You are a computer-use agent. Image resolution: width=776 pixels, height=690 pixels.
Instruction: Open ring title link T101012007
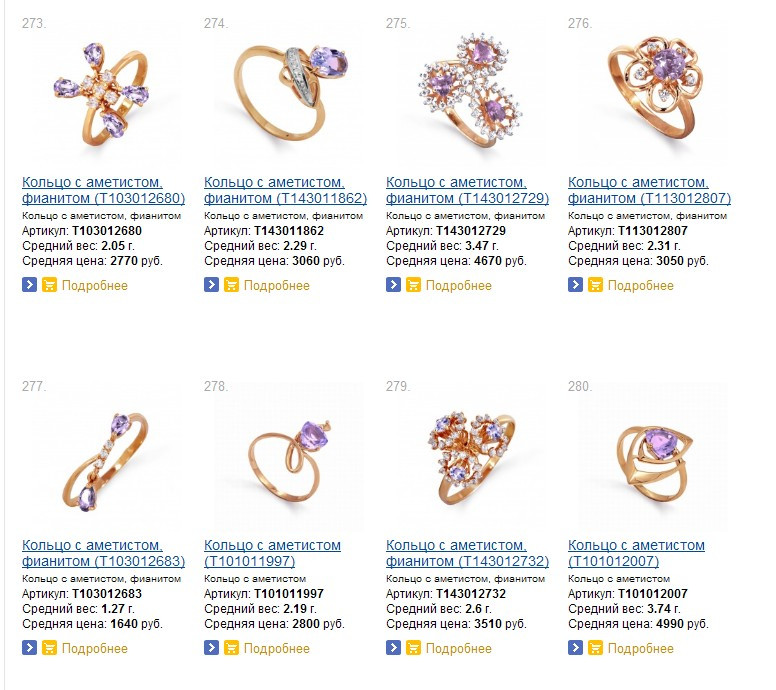coord(636,553)
